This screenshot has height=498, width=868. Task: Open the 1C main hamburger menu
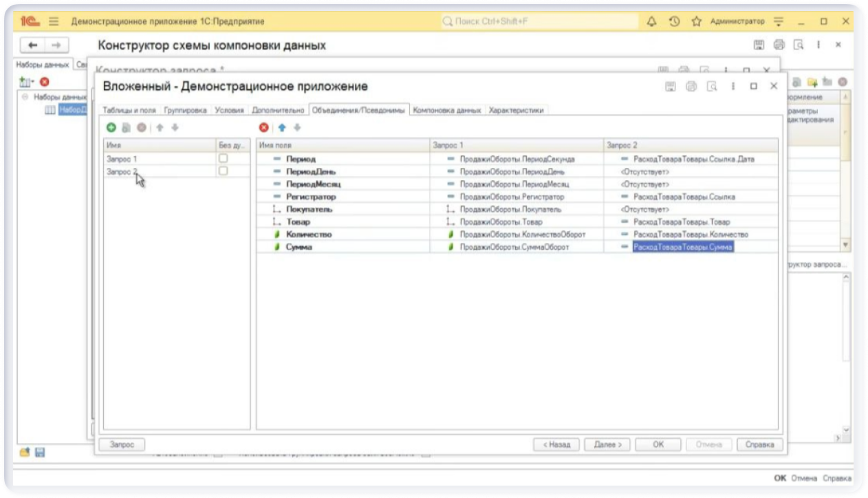(x=54, y=21)
